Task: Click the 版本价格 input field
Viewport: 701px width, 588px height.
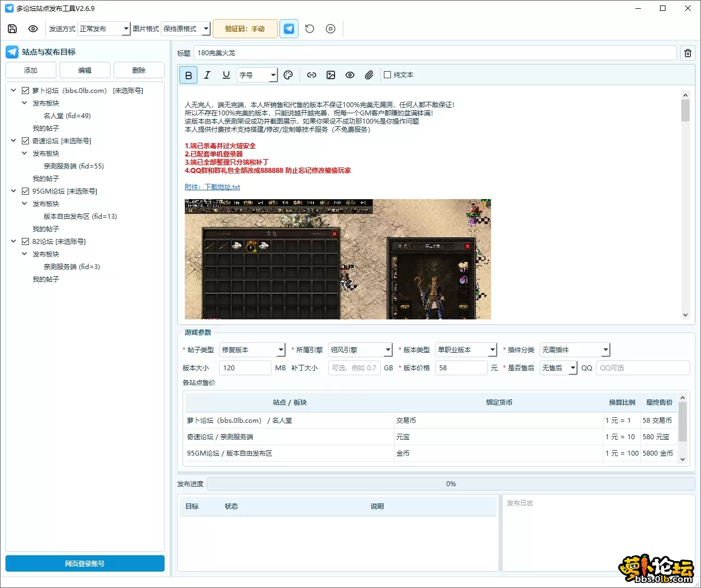Action: [461, 368]
